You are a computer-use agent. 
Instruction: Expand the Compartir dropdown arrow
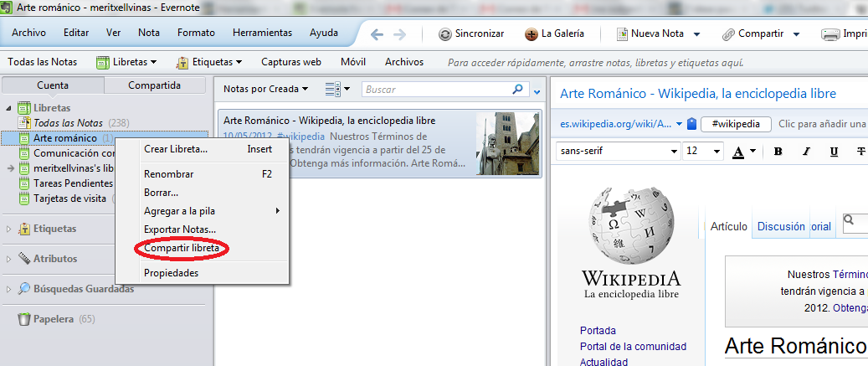(797, 34)
